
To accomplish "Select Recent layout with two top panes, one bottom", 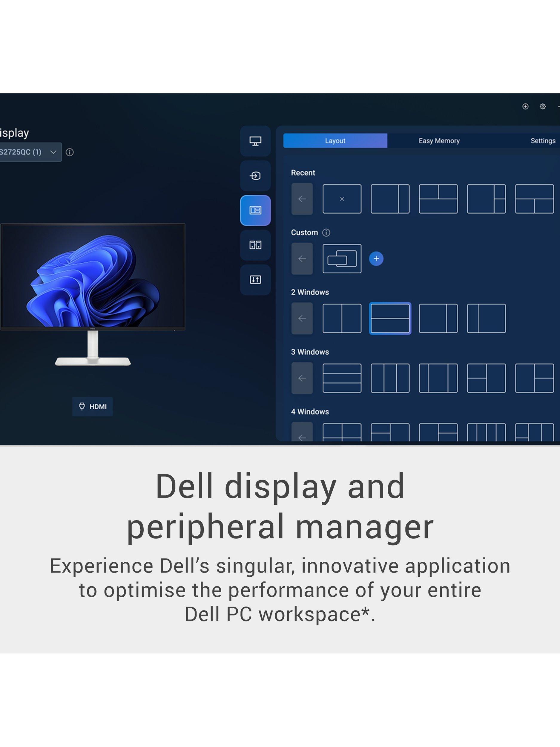I will pyautogui.click(x=438, y=199).
